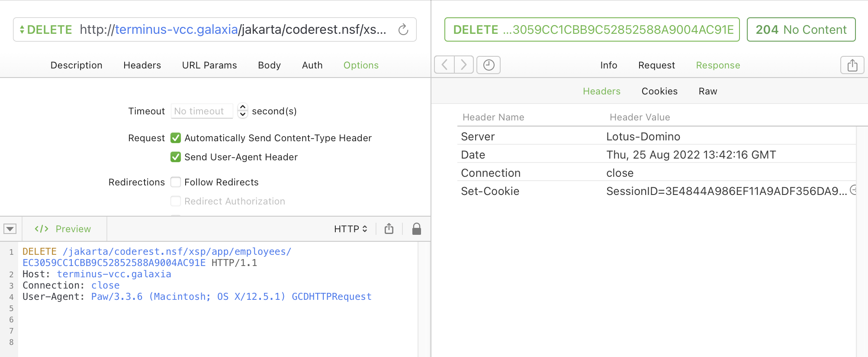868x357 pixels.
Task: Click the Preview code view button
Action: pyautogui.click(x=63, y=229)
